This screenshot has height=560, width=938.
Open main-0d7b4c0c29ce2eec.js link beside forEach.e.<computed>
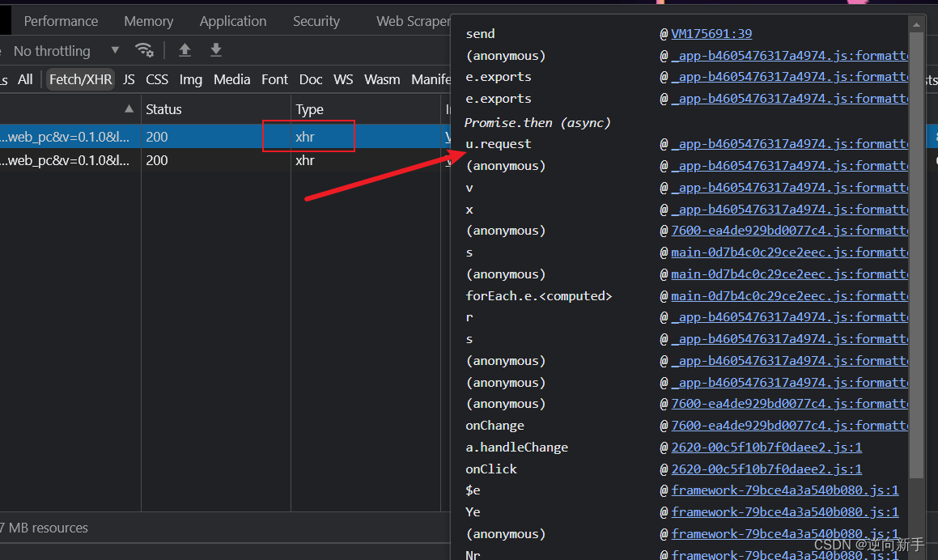point(789,295)
